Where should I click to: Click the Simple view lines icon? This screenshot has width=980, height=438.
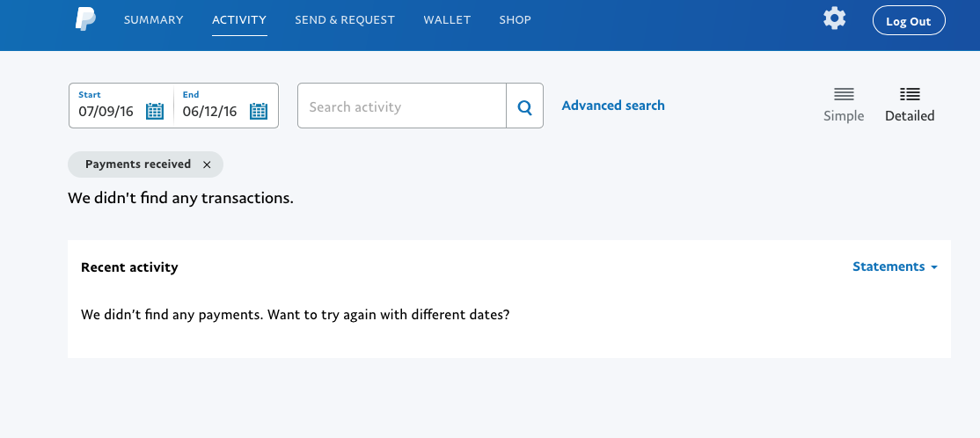pos(844,94)
